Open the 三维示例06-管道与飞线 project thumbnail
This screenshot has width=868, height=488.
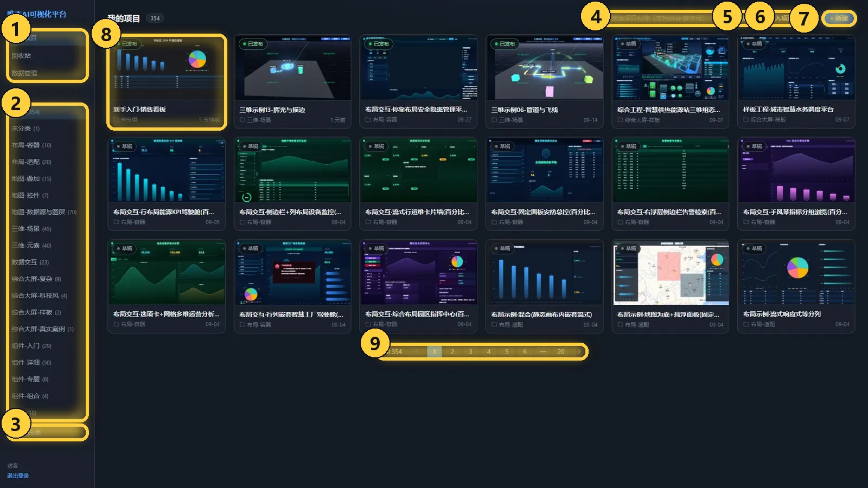(x=544, y=68)
